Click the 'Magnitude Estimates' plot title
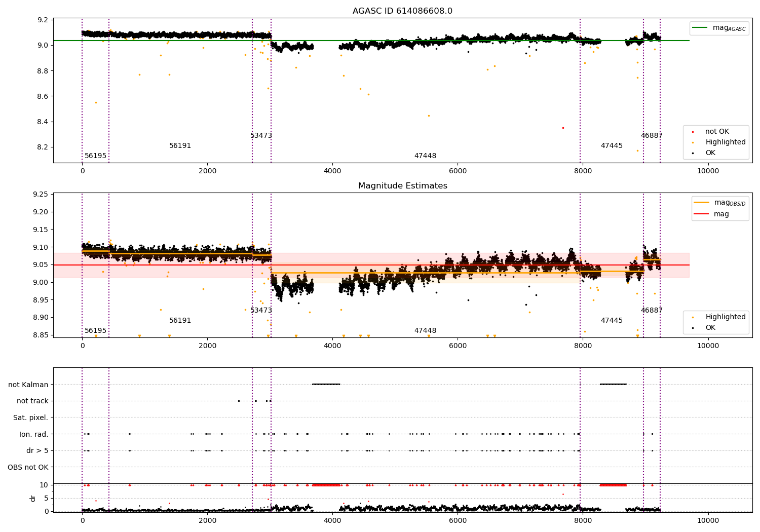 [x=403, y=186]
